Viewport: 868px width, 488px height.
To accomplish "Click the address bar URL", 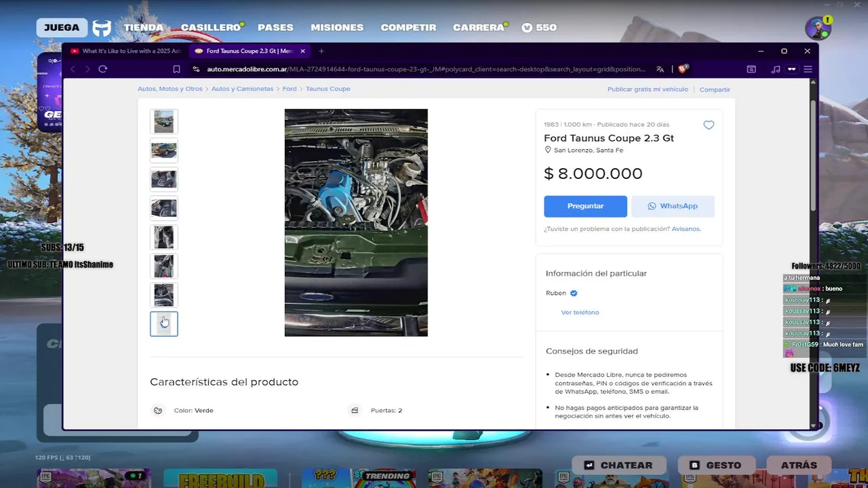I will [x=426, y=69].
